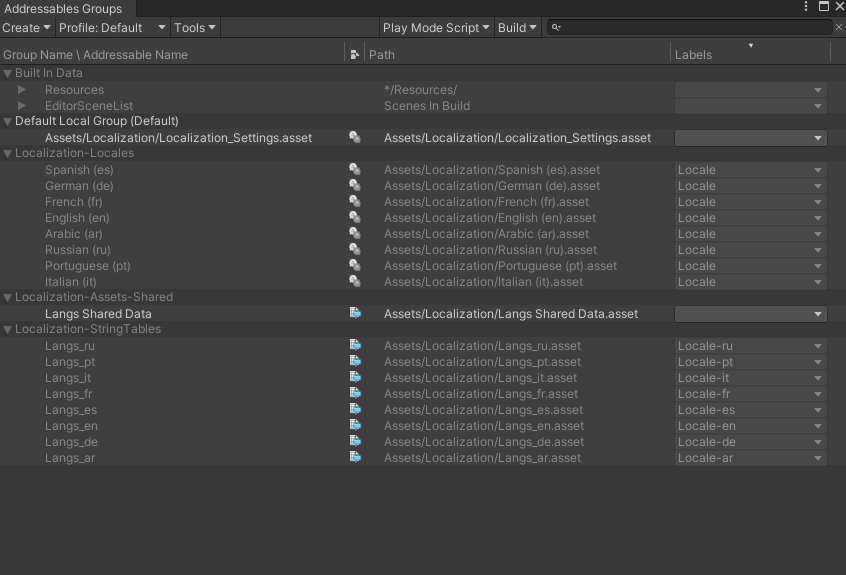Expand the Resources entry under Built In Data
846x575 pixels.
[22, 90]
